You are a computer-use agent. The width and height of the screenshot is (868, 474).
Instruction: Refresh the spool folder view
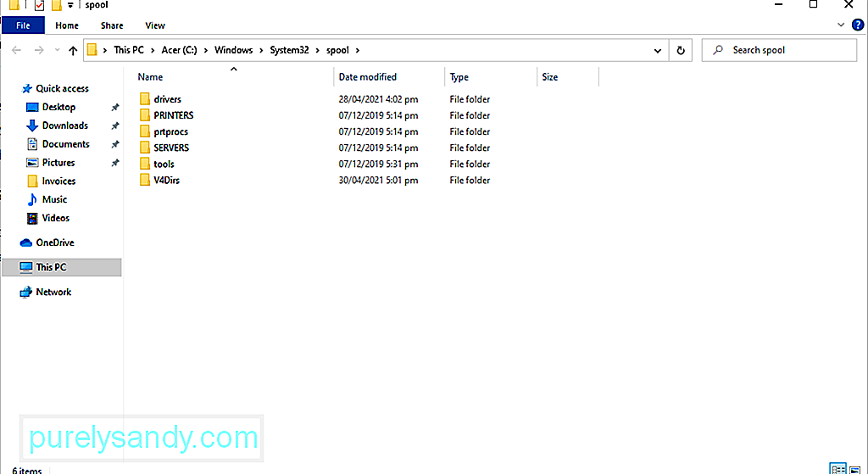click(681, 50)
